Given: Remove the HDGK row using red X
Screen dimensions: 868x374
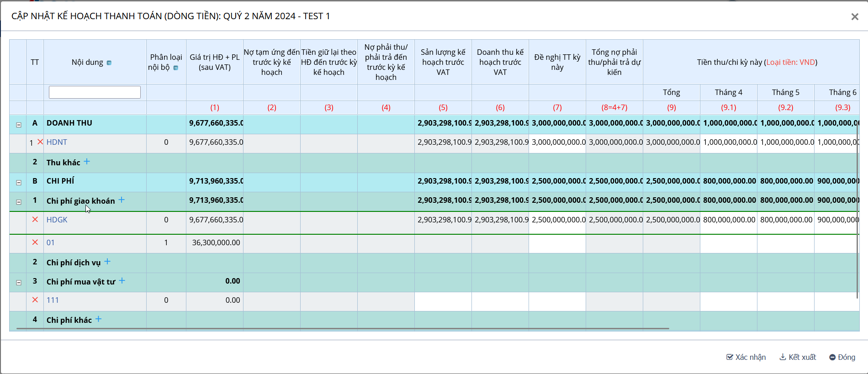Looking at the screenshot, I should (x=35, y=220).
